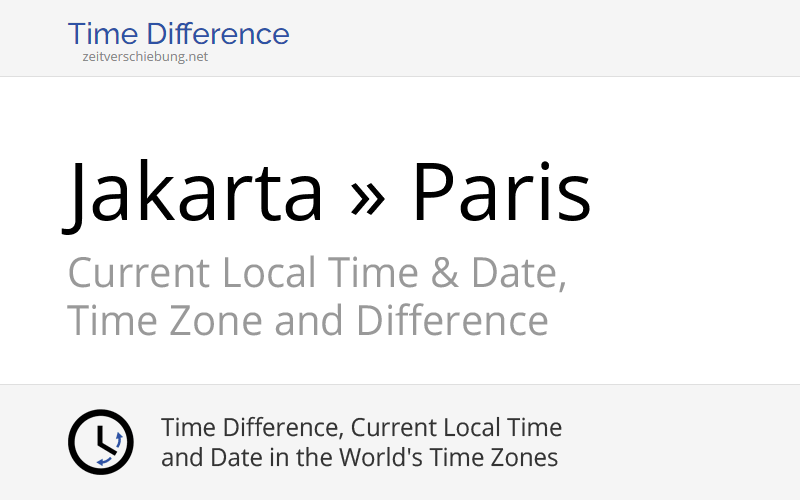Click the footer line 'Time Difference, Current Local Time'
This screenshot has height=500, width=800.
[x=361, y=428]
